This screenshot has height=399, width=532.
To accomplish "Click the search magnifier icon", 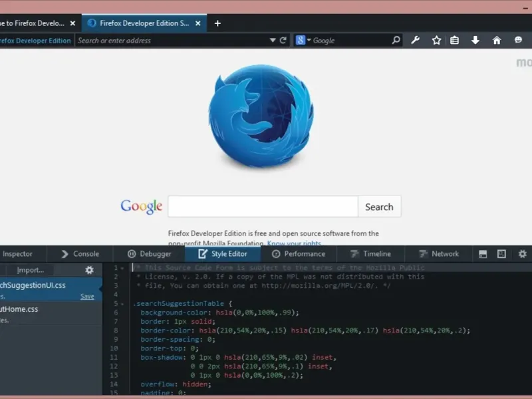I will click(x=396, y=41).
